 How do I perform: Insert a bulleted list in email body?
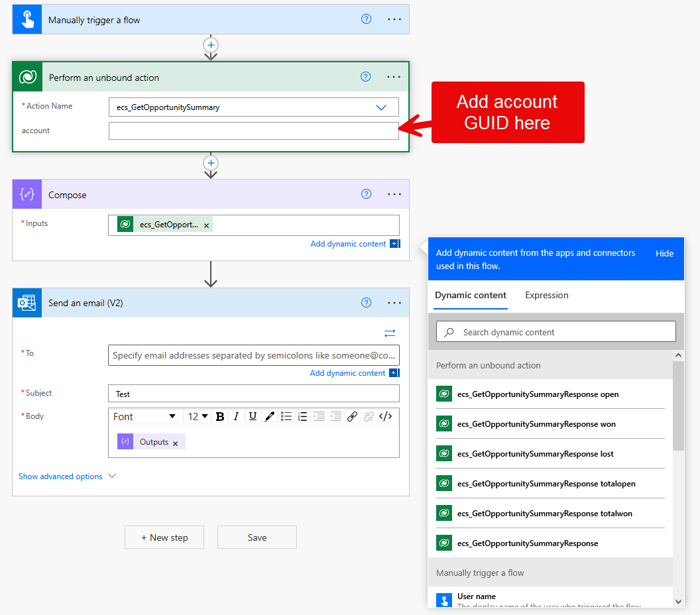(286, 416)
